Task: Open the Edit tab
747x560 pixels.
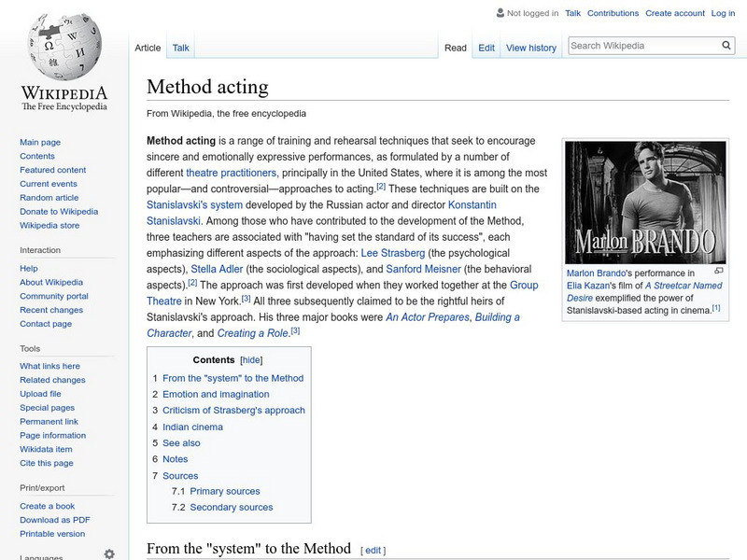Action: click(x=486, y=47)
